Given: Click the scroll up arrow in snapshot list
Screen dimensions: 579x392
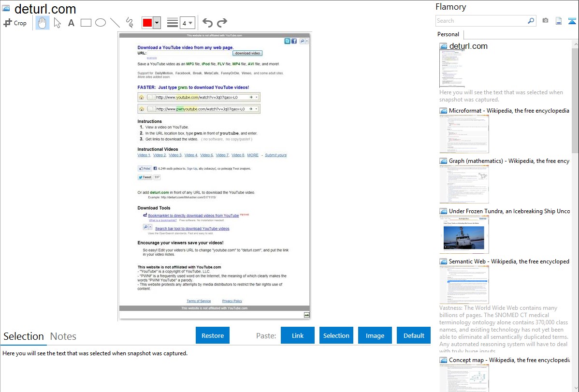Looking at the screenshot, I should (575, 44).
